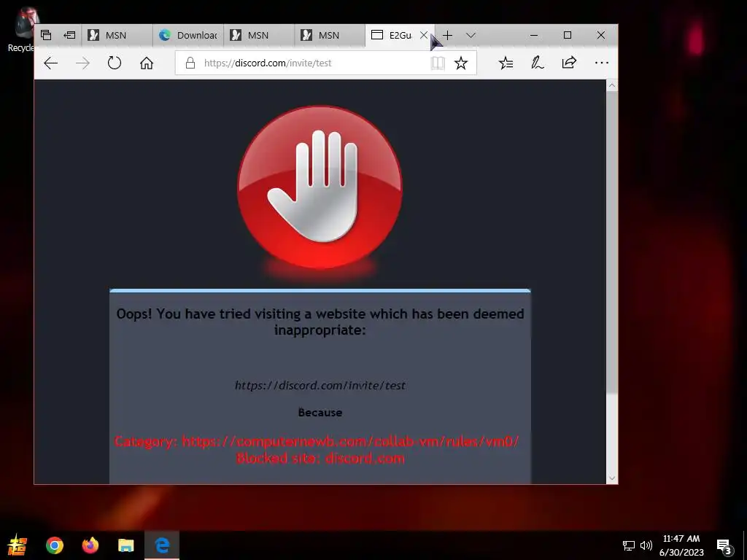The height and width of the screenshot is (560, 747).
Task: Switch to the third MSN tab
Action: point(330,35)
